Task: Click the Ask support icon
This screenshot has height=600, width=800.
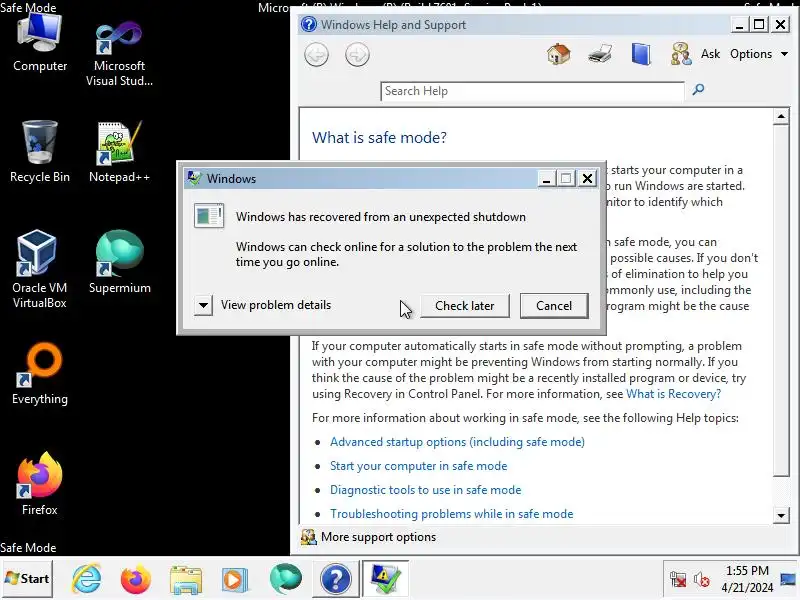Action: (681, 54)
